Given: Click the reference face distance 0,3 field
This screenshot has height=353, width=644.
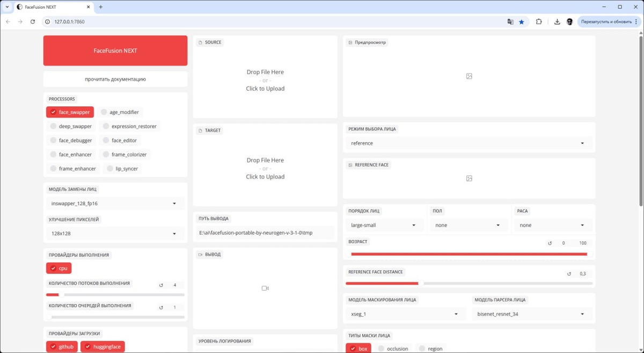Looking at the screenshot, I should point(582,274).
